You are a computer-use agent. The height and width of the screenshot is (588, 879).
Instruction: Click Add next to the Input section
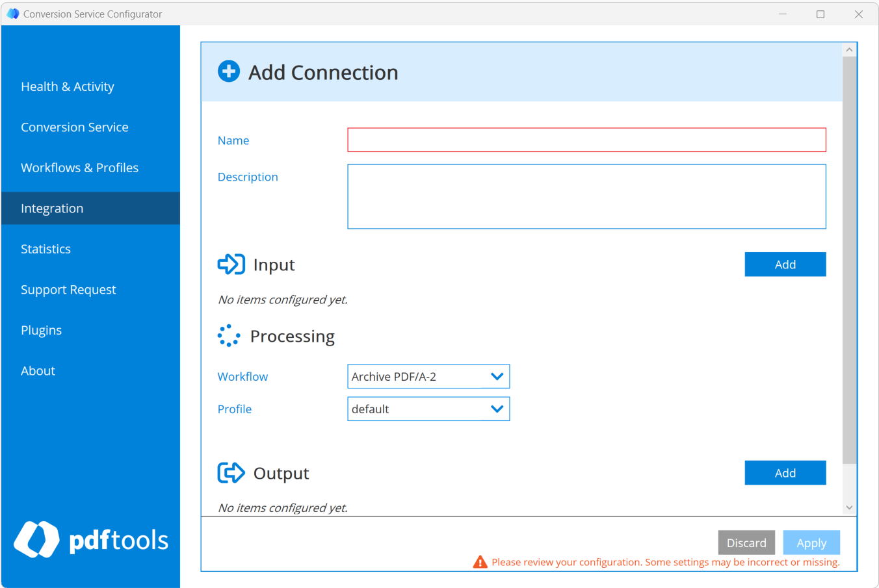(x=785, y=264)
